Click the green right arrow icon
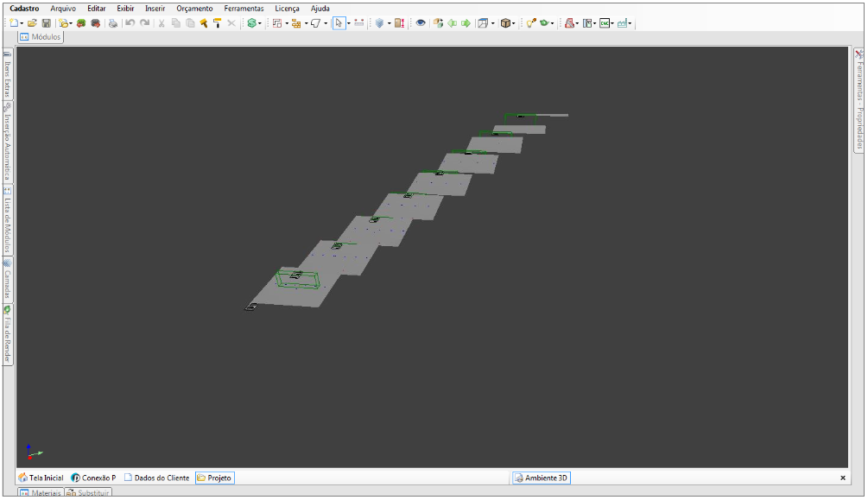The width and height of the screenshot is (868, 500). click(466, 23)
